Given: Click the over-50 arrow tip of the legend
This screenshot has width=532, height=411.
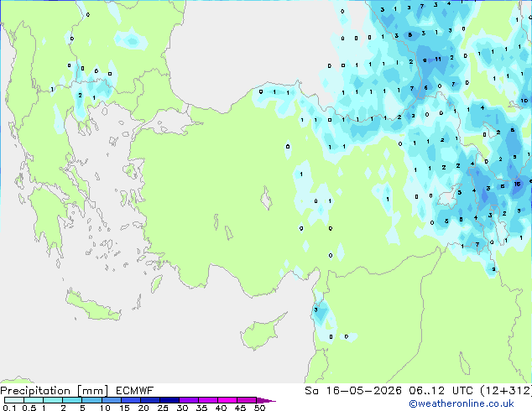Looking at the screenshot, I should tap(266, 400).
